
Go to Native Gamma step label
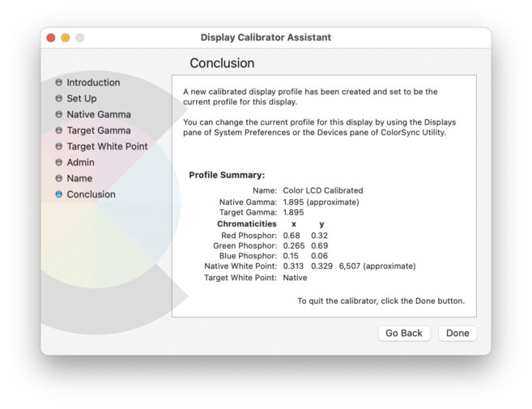coord(99,114)
